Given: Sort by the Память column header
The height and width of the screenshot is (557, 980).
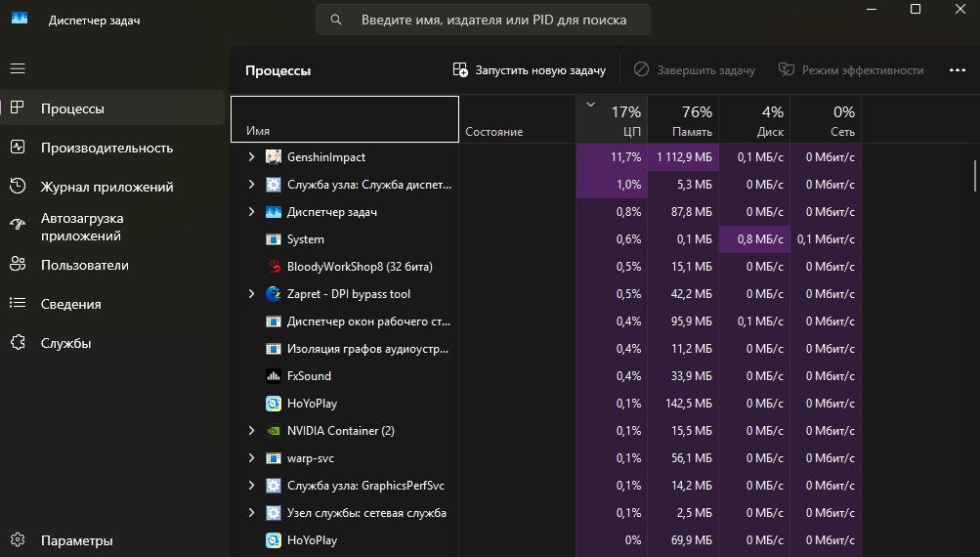Looking at the screenshot, I should click(683, 119).
